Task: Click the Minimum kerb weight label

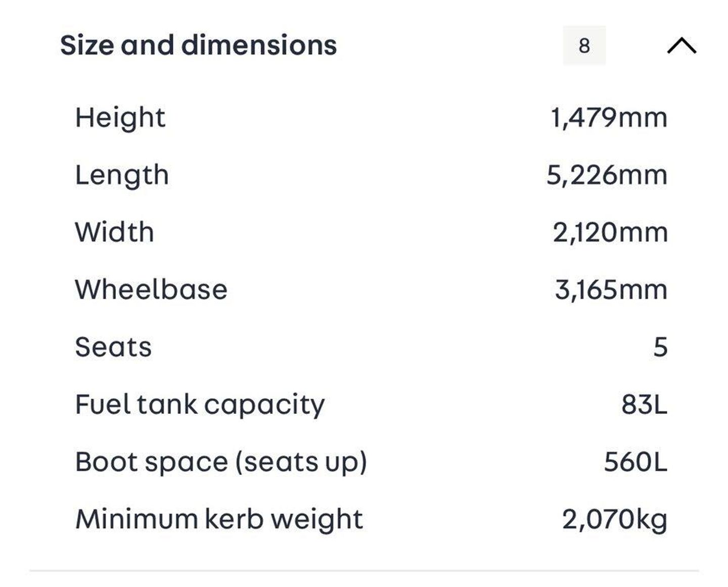Action: coord(219,519)
